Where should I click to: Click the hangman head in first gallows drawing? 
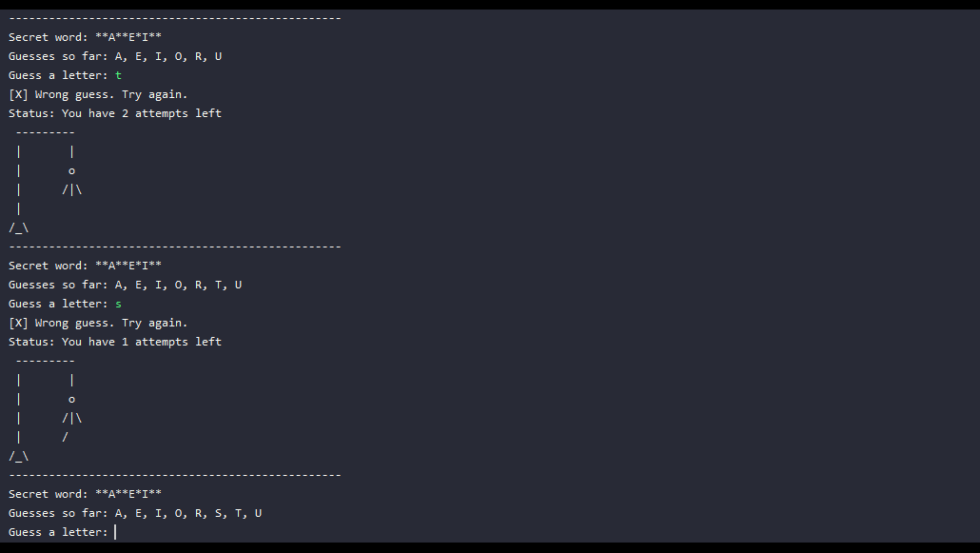point(72,170)
